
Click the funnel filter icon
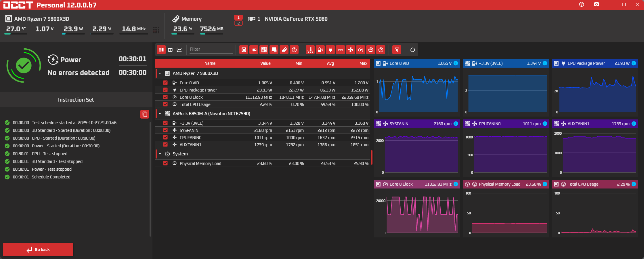click(397, 50)
